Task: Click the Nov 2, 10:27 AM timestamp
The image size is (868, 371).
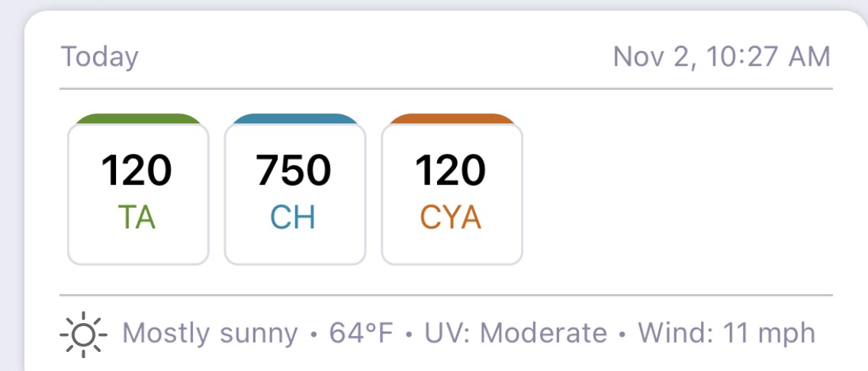Action: pos(722,57)
